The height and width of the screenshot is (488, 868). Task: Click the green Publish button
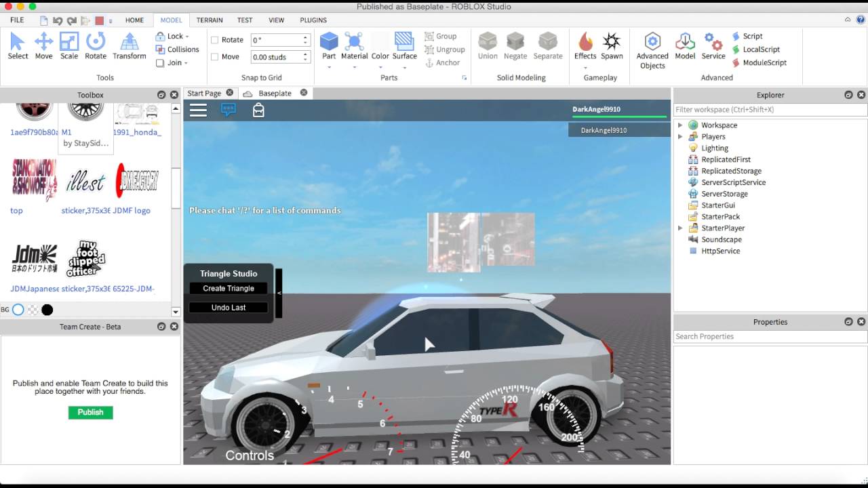coord(90,412)
